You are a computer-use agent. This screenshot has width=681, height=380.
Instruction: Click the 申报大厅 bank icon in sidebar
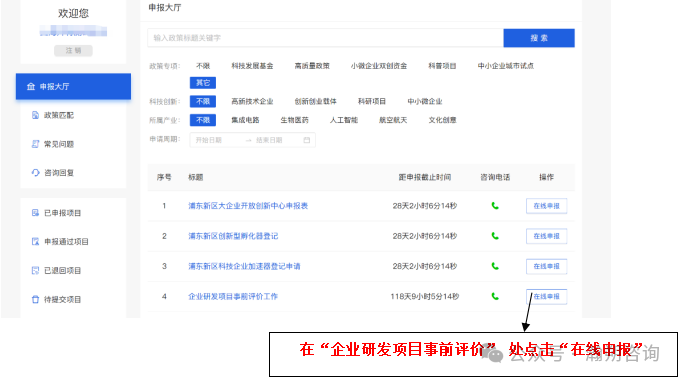pos(31,86)
